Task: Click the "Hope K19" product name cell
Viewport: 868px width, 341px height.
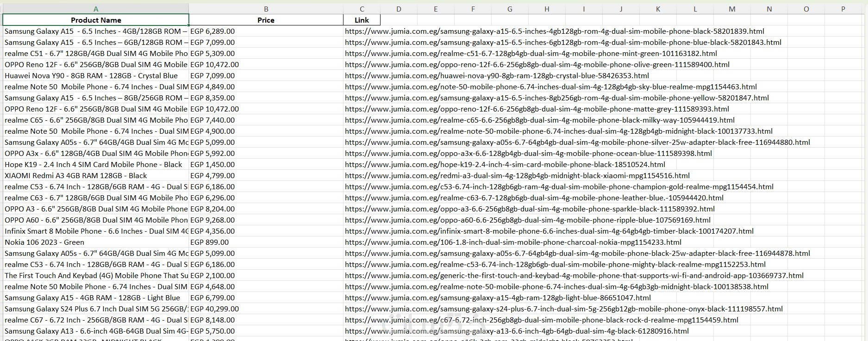Action: tap(96, 164)
